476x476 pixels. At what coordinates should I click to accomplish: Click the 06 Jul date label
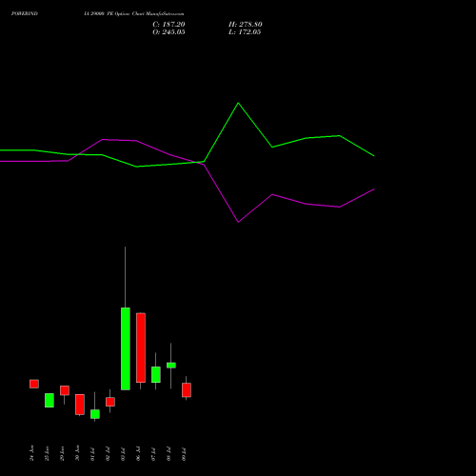138,454
